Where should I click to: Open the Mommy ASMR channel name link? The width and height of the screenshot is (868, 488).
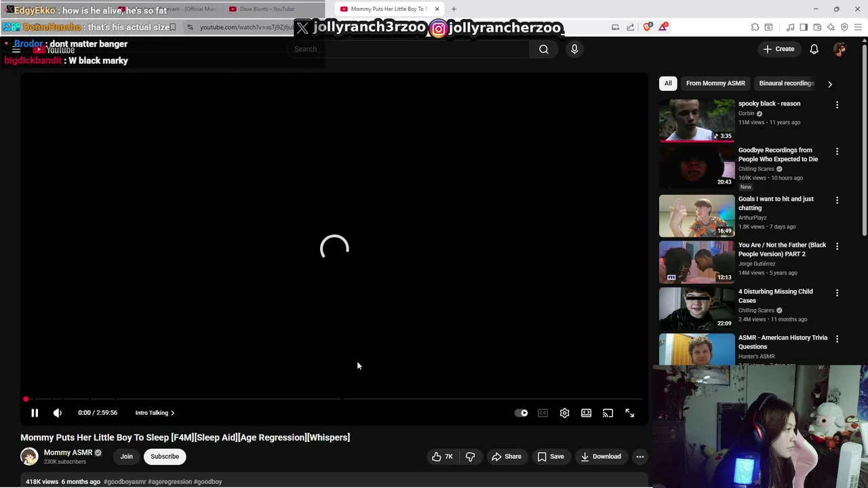[x=68, y=453]
